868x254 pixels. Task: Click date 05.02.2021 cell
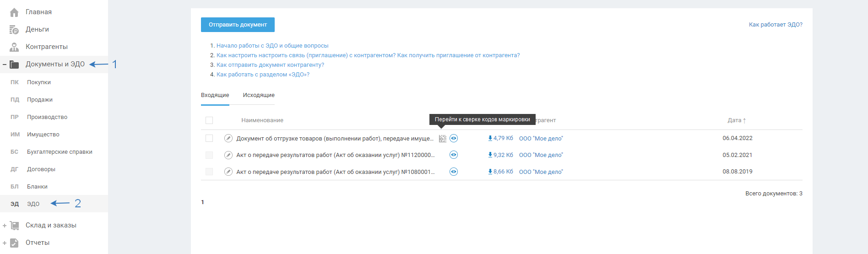tap(738, 155)
